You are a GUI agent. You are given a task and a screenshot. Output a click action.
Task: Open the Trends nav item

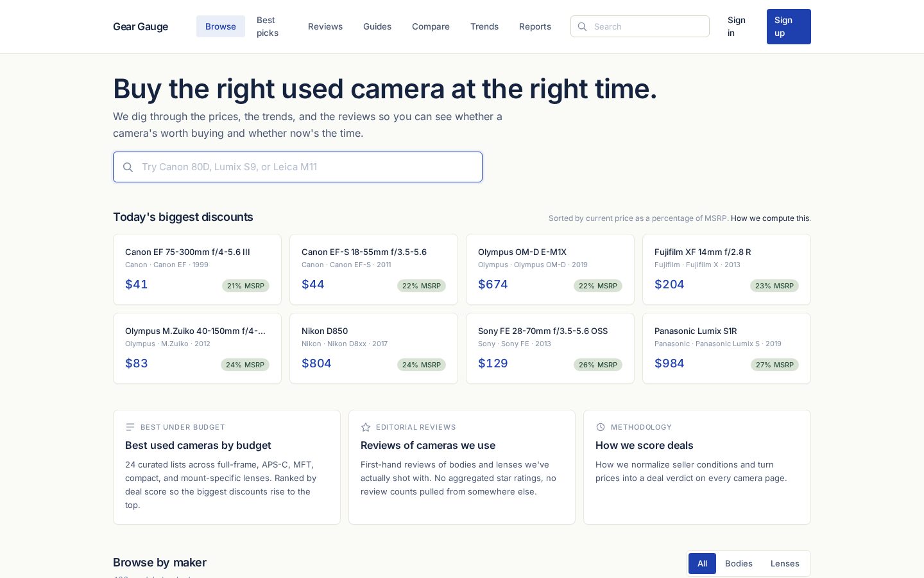484,26
